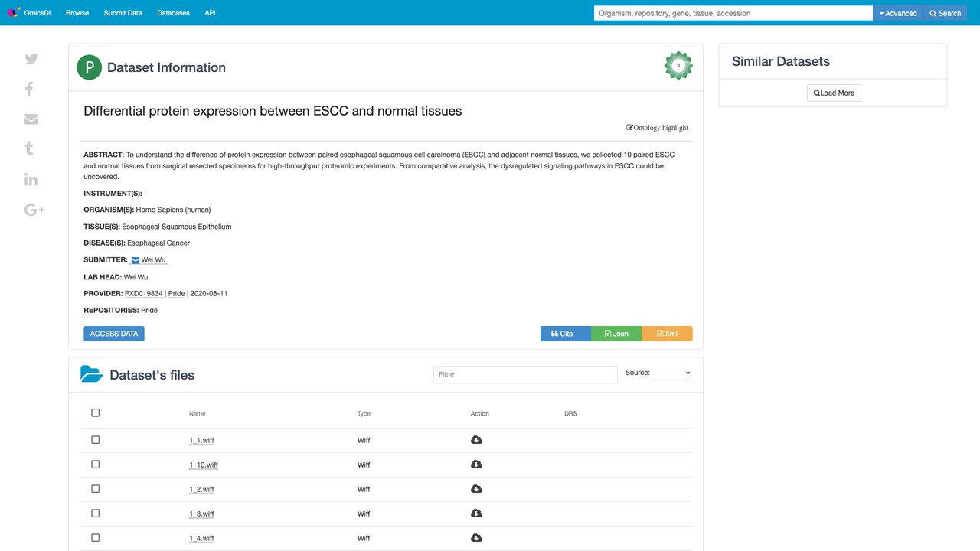Click the Search button
This screenshot has width=980, height=551.
946,13
